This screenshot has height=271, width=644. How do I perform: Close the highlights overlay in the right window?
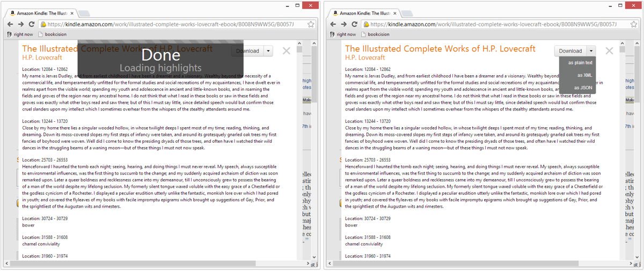(x=609, y=51)
